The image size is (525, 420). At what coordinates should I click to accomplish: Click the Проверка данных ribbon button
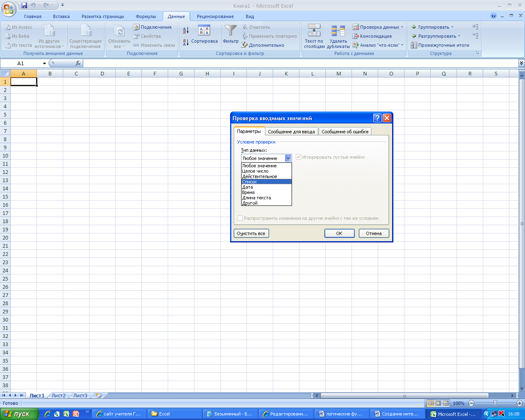[378, 27]
